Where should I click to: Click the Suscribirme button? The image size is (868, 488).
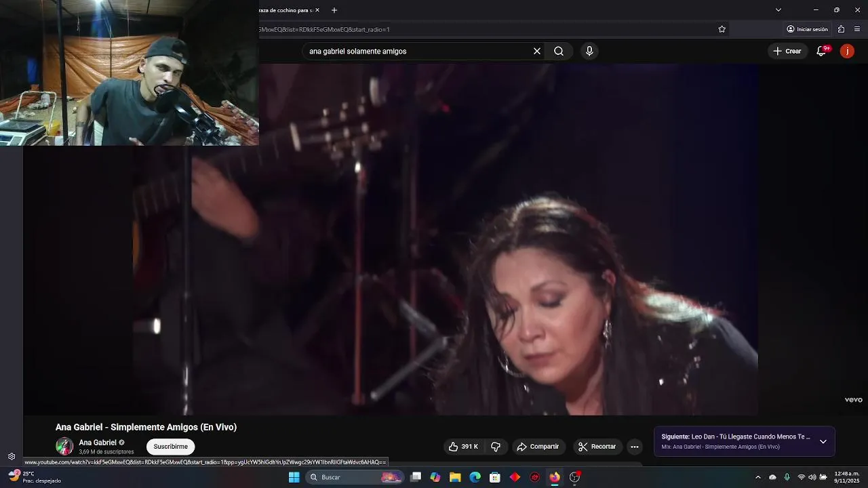tap(171, 447)
